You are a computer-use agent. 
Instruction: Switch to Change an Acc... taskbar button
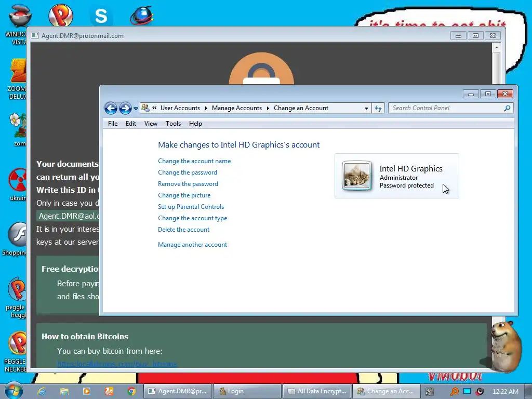click(387, 391)
